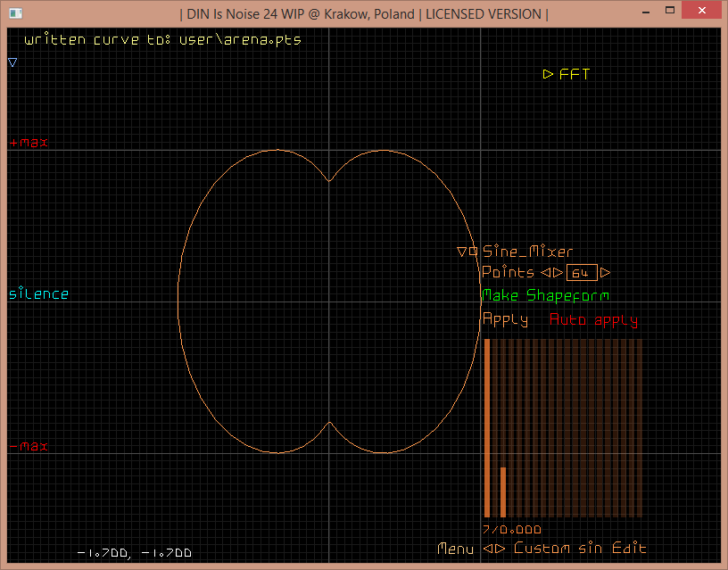Click the DIN Is Noise title bar icon
The image size is (728, 570).
tap(14, 13)
